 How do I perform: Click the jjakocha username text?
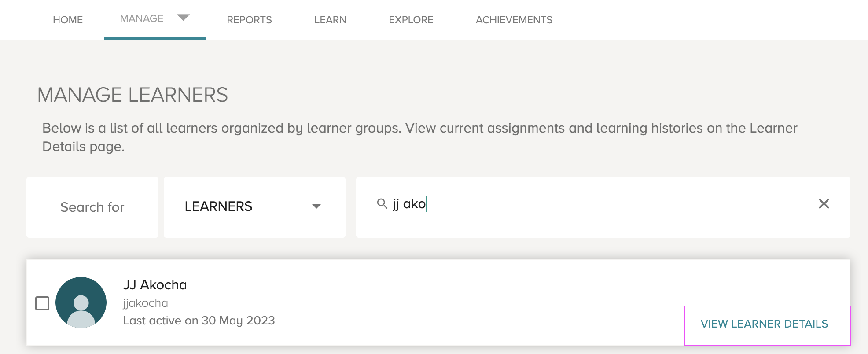click(145, 303)
